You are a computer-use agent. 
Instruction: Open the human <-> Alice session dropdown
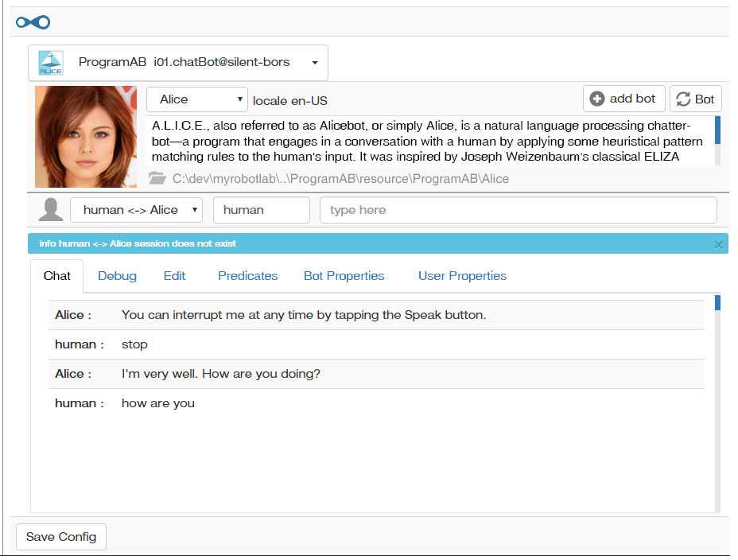pyautogui.click(x=137, y=210)
